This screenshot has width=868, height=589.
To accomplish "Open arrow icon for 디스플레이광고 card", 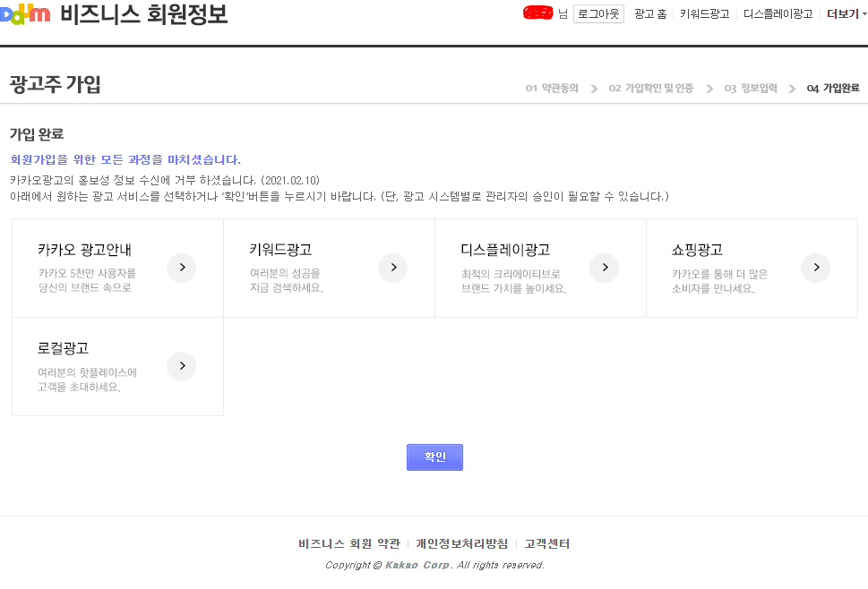I will pyautogui.click(x=605, y=268).
